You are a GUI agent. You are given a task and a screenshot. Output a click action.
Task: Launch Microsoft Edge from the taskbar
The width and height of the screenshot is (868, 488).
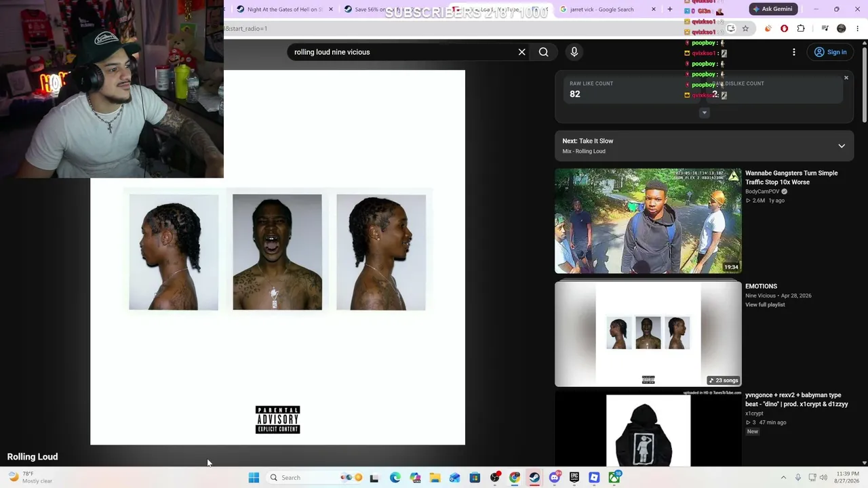pyautogui.click(x=395, y=478)
